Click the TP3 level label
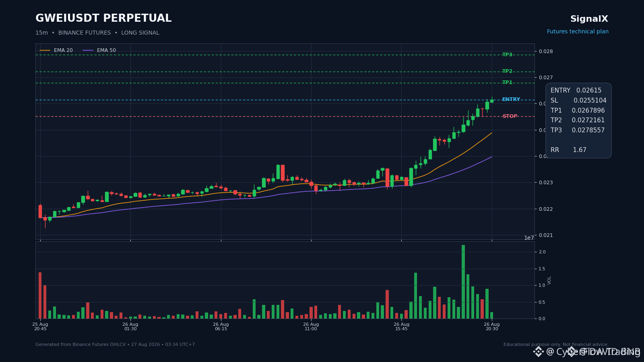The width and height of the screenshot is (644, 362). 507,55
